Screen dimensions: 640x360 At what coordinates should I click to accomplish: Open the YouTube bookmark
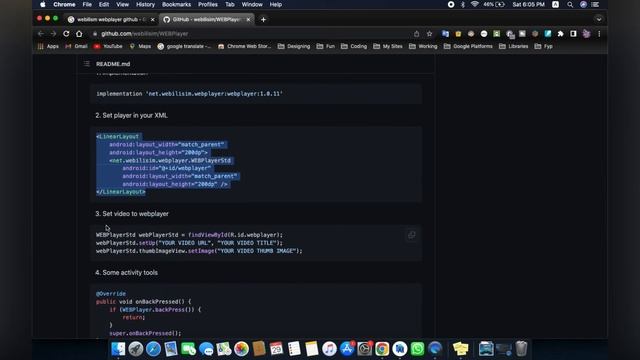pos(108,47)
